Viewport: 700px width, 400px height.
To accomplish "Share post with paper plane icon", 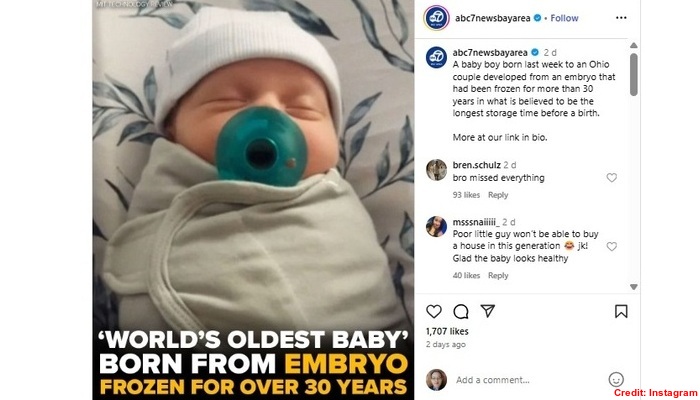I will click(x=488, y=311).
